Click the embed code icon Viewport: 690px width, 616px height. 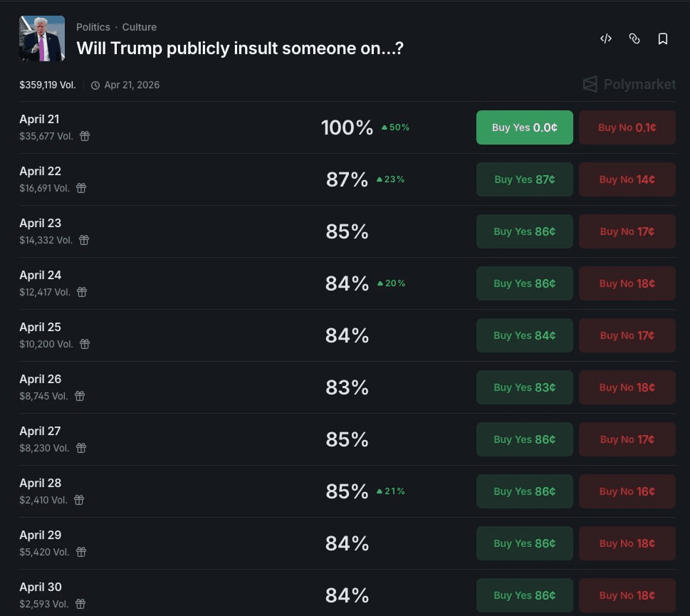pos(606,39)
